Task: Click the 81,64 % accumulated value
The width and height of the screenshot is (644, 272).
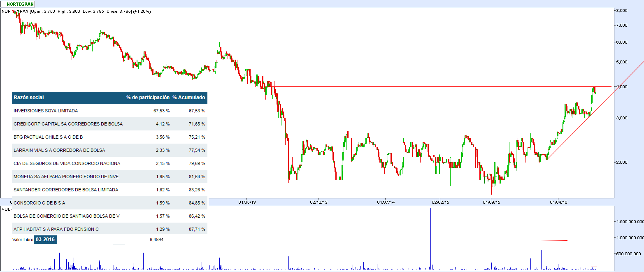Action: (x=196, y=177)
